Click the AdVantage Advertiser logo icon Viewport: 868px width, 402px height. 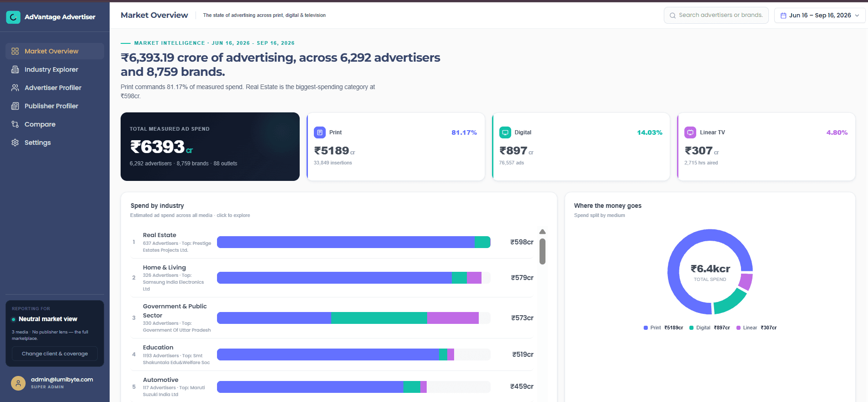13,17
